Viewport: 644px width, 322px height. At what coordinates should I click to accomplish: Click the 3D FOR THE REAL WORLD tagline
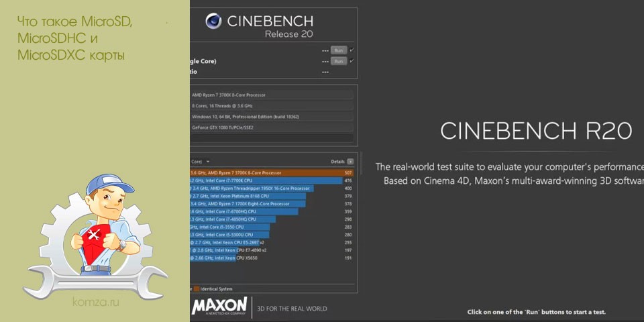pos(292,309)
